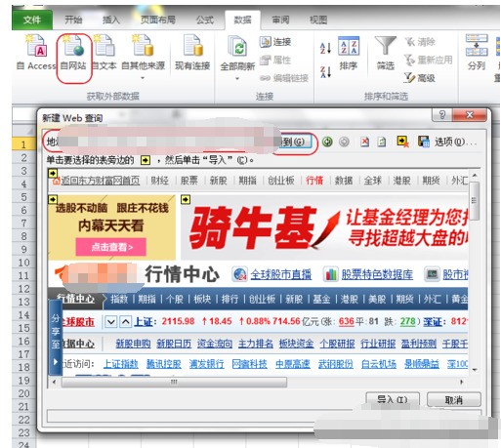Click the 资金流向 link

pos(215,344)
